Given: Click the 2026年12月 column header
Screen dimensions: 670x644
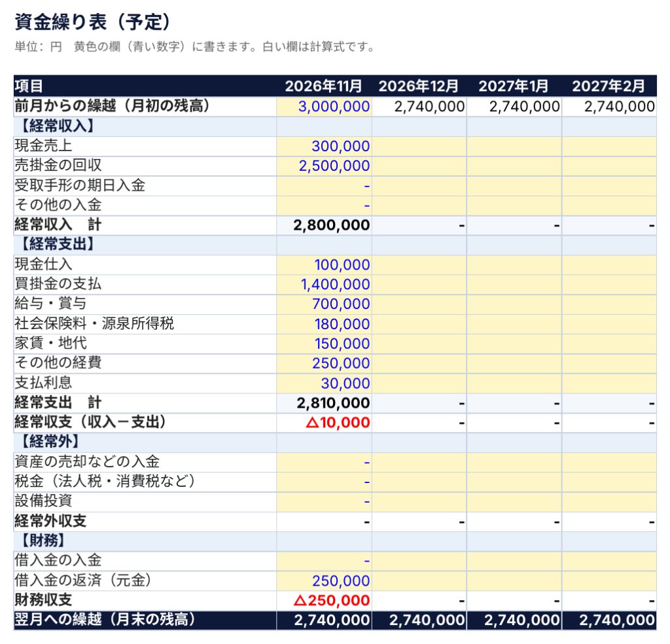Looking at the screenshot, I should [418, 86].
